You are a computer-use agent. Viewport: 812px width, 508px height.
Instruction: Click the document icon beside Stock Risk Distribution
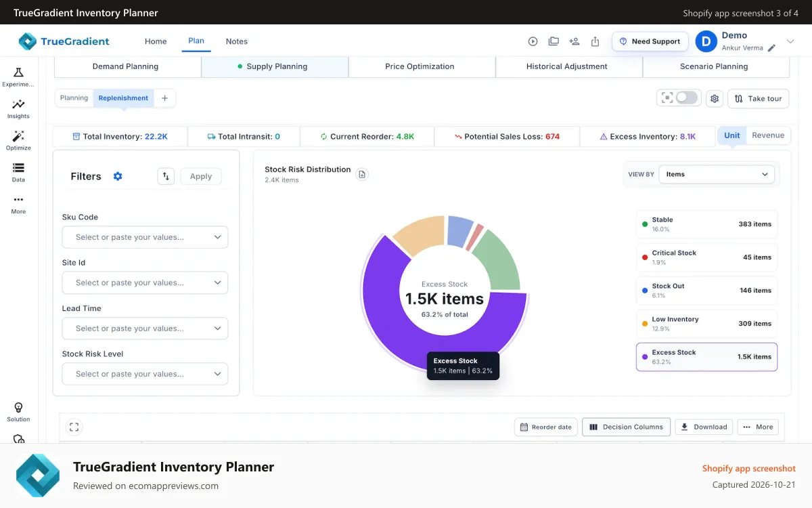pos(362,175)
